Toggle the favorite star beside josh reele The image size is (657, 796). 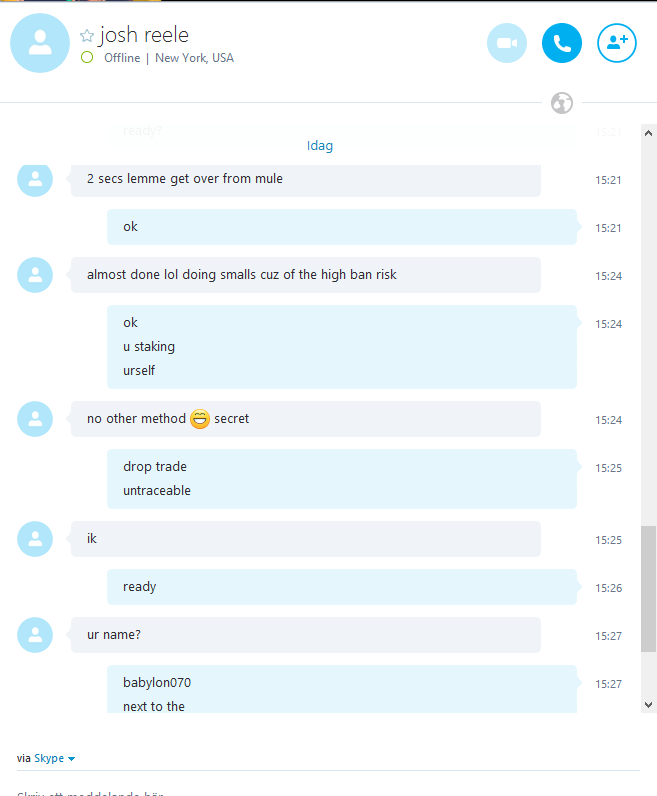coord(87,36)
